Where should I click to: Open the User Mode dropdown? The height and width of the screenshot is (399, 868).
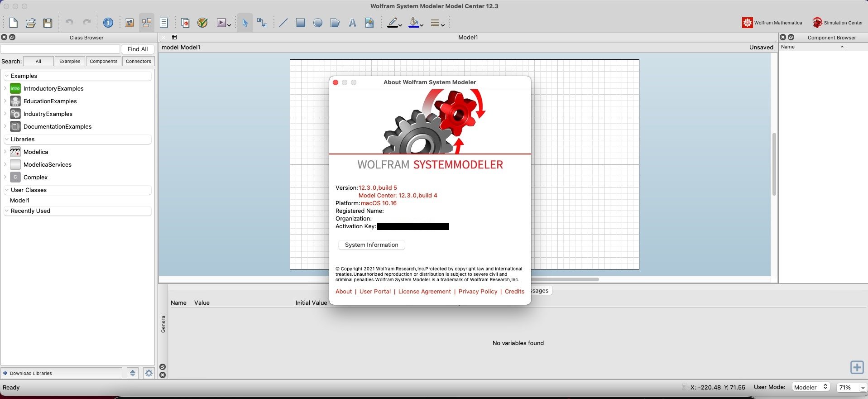(811, 387)
